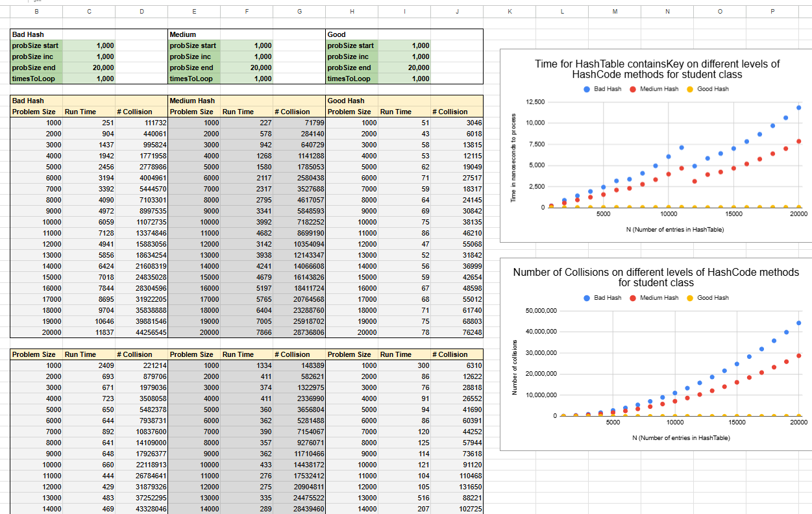Select cell with run time 10646

89,321
